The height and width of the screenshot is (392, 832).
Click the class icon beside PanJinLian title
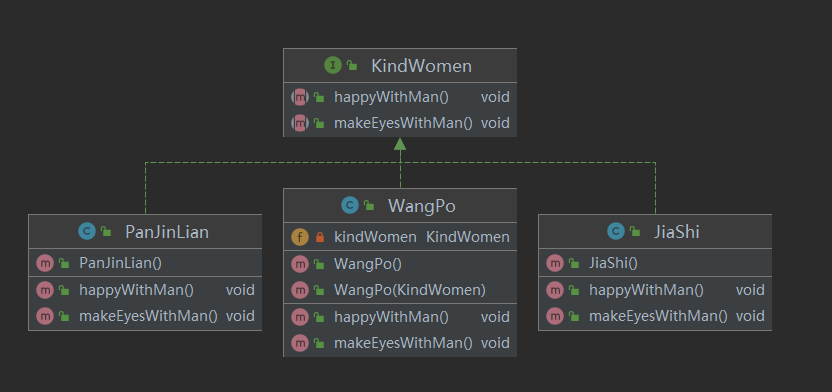coord(86,231)
